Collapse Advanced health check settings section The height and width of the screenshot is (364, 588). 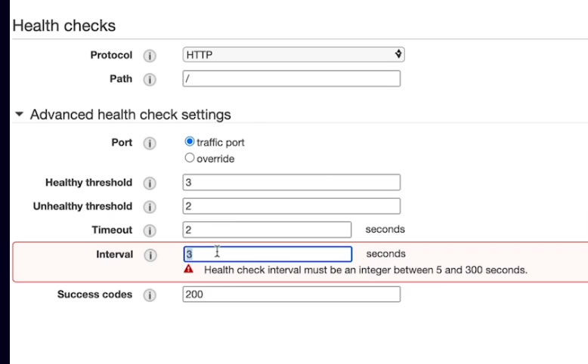pos(20,115)
